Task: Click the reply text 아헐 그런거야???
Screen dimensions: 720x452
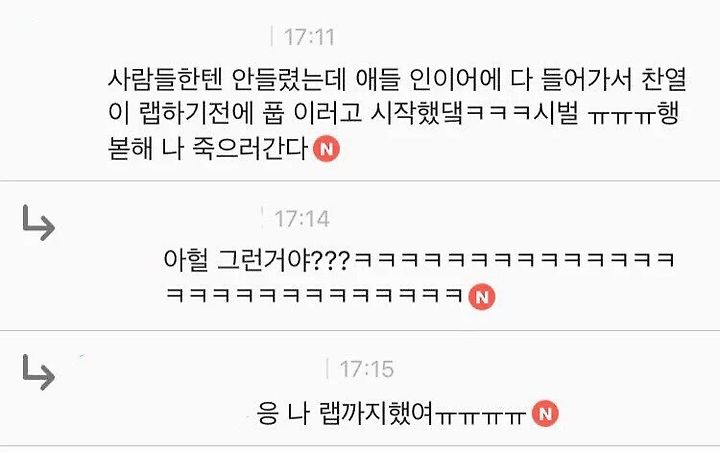Action: [257, 260]
